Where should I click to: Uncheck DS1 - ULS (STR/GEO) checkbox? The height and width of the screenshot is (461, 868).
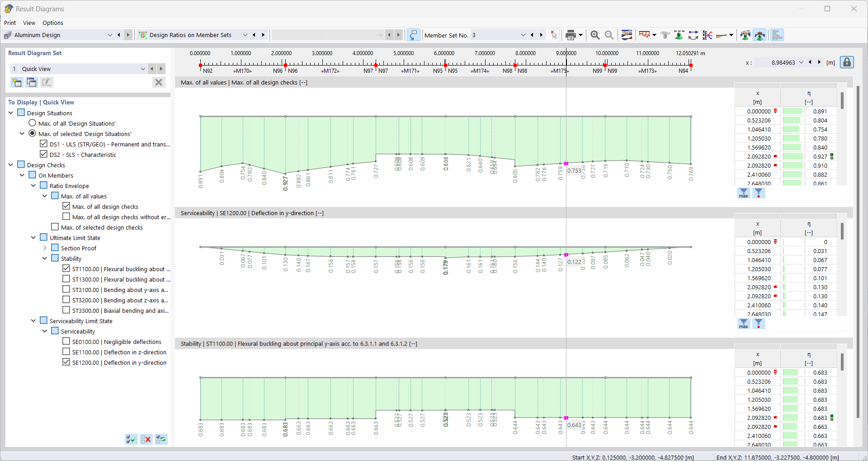[43, 144]
